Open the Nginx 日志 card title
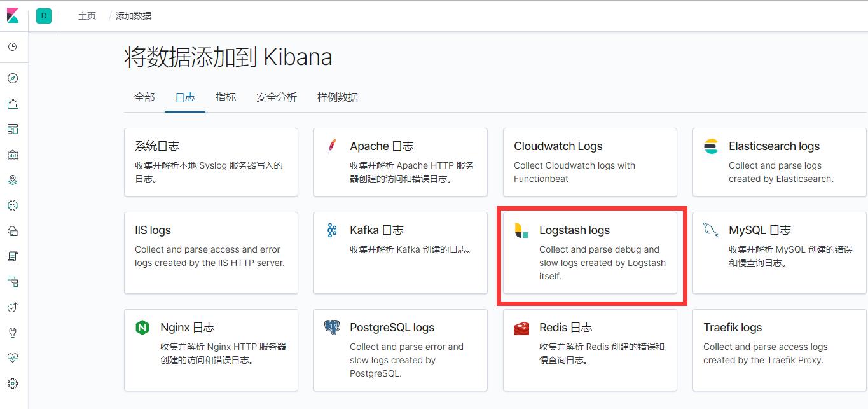 coord(188,328)
